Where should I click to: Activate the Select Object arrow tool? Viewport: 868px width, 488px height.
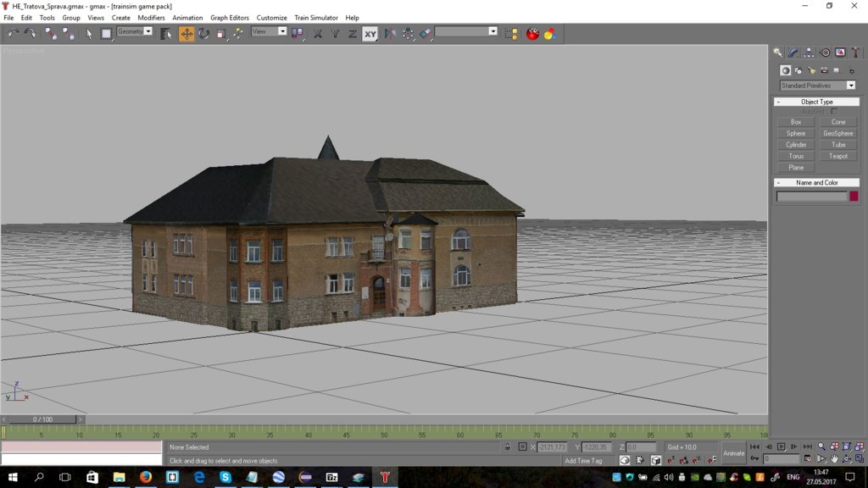[89, 34]
